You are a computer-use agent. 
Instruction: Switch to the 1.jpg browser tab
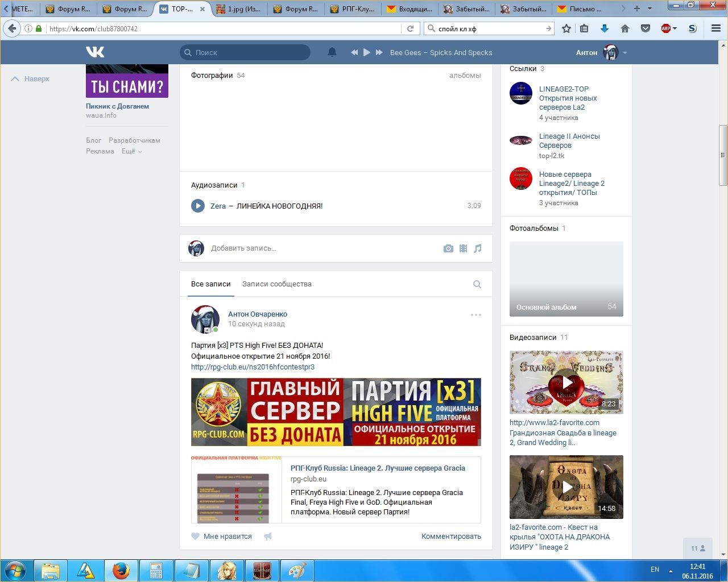(239, 9)
